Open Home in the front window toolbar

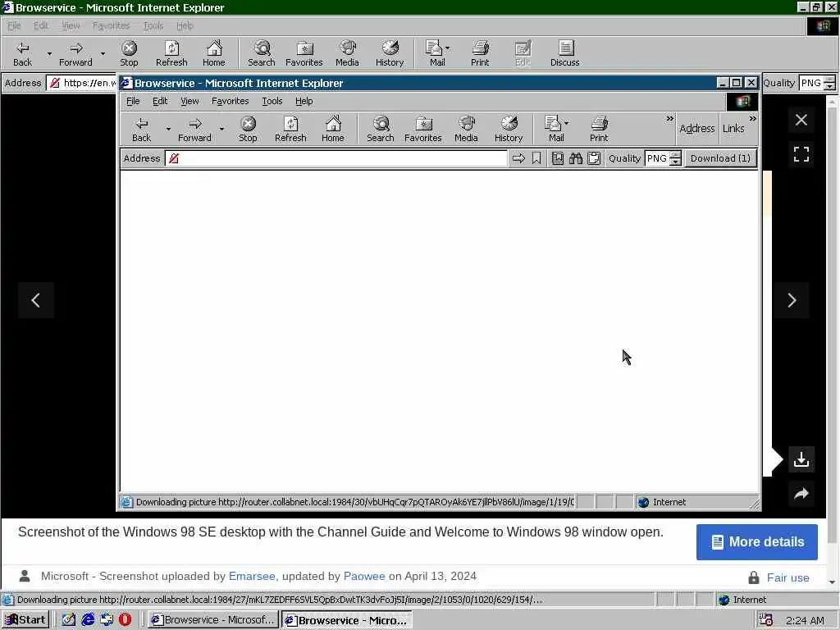click(333, 129)
